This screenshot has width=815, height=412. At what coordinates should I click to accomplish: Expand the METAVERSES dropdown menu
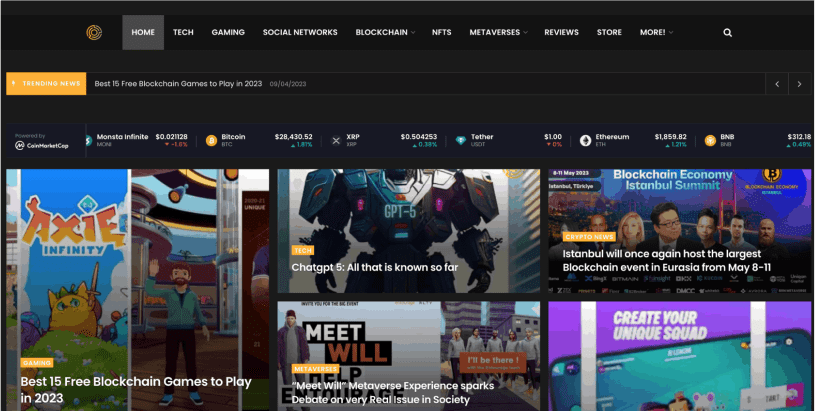(498, 32)
